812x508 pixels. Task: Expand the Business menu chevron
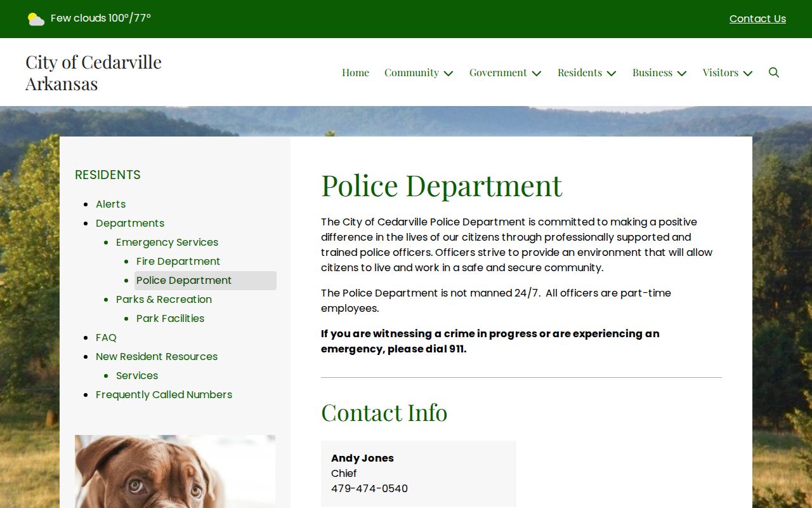(682, 73)
